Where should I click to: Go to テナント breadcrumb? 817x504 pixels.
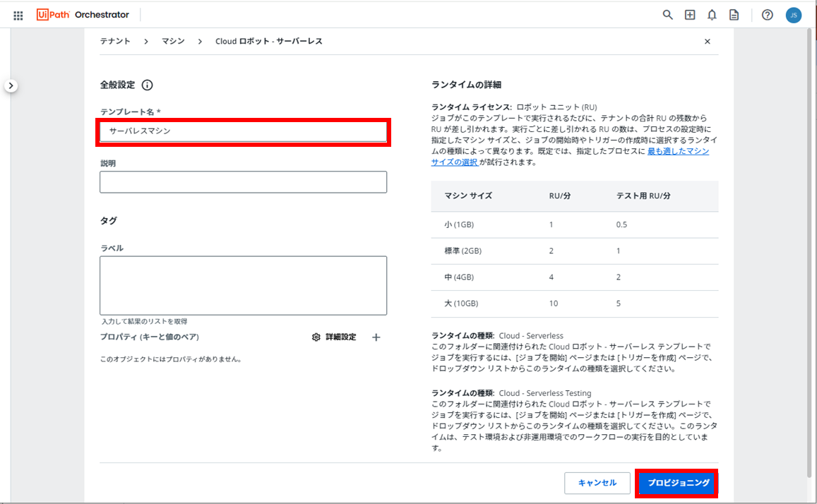(115, 41)
